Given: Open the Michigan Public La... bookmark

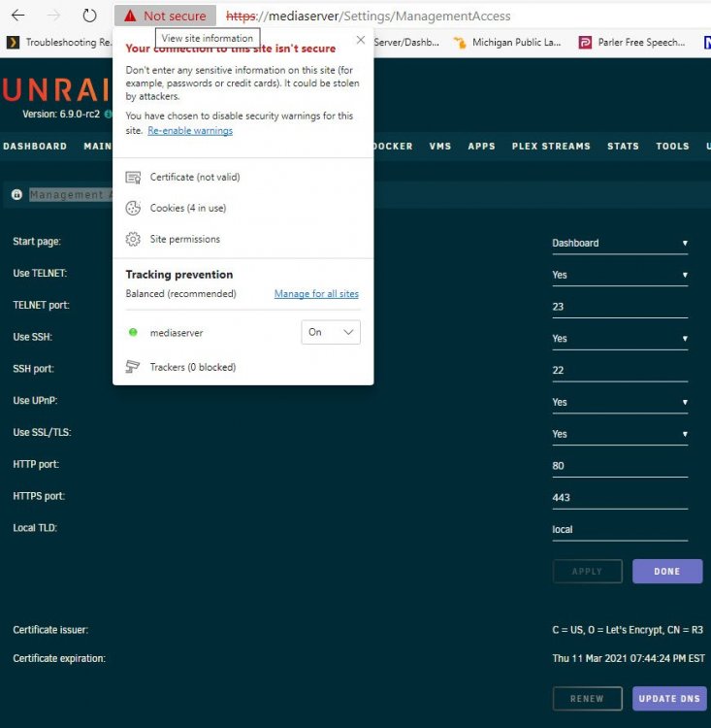Looking at the screenshot, I should click(506, 43).
